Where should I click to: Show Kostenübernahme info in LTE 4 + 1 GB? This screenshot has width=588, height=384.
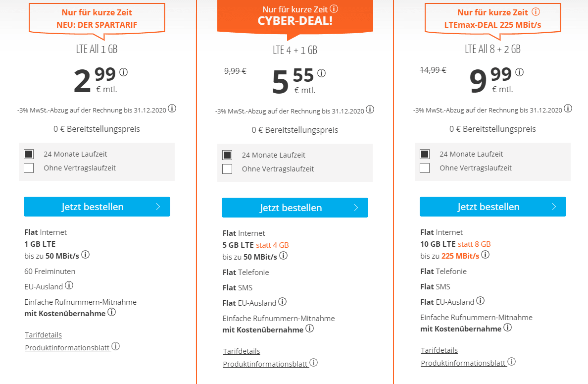(309, 329)
